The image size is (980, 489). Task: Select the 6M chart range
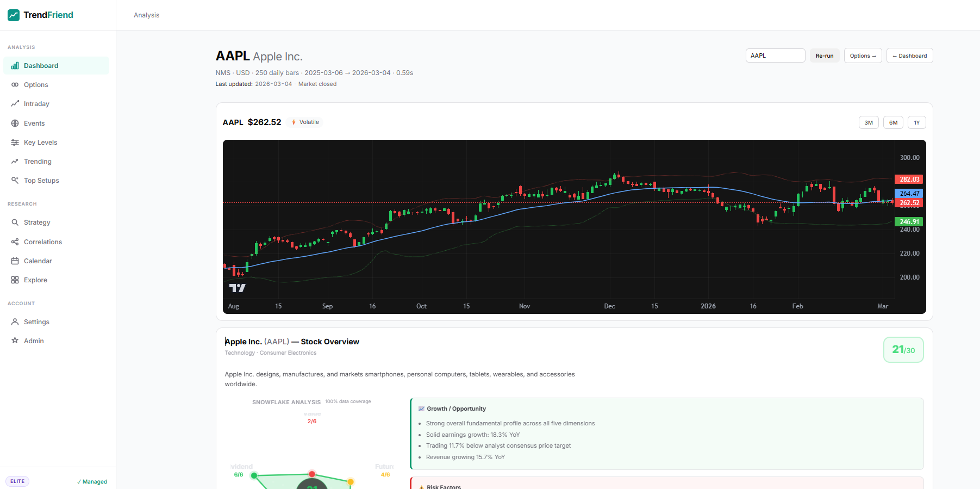point(893,123)
